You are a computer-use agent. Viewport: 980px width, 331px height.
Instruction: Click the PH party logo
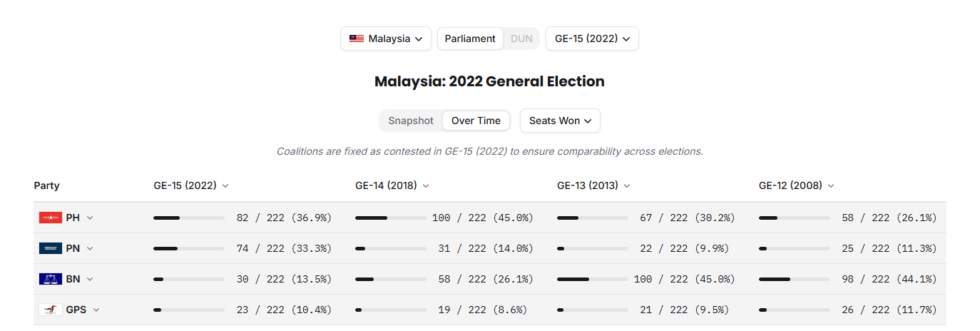coord(51,218)
